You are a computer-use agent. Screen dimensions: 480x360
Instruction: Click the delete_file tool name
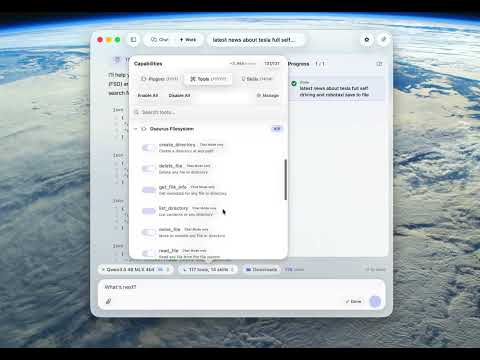(x=170, y=166)
